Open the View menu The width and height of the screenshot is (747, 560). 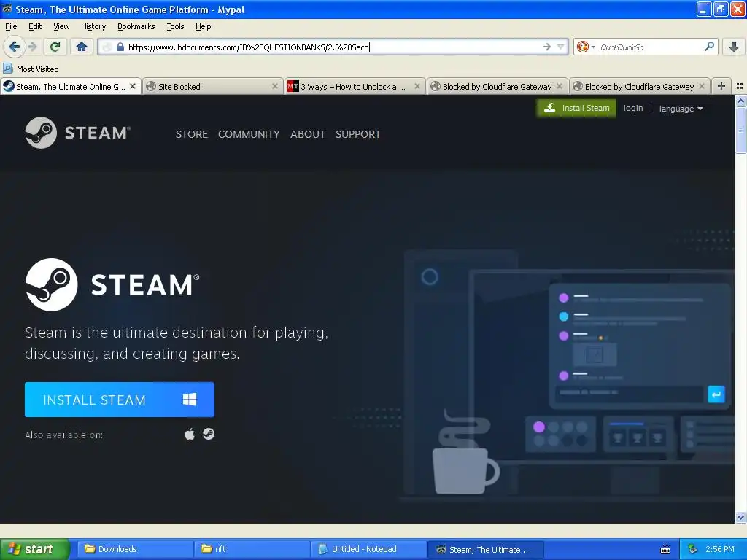61,27
